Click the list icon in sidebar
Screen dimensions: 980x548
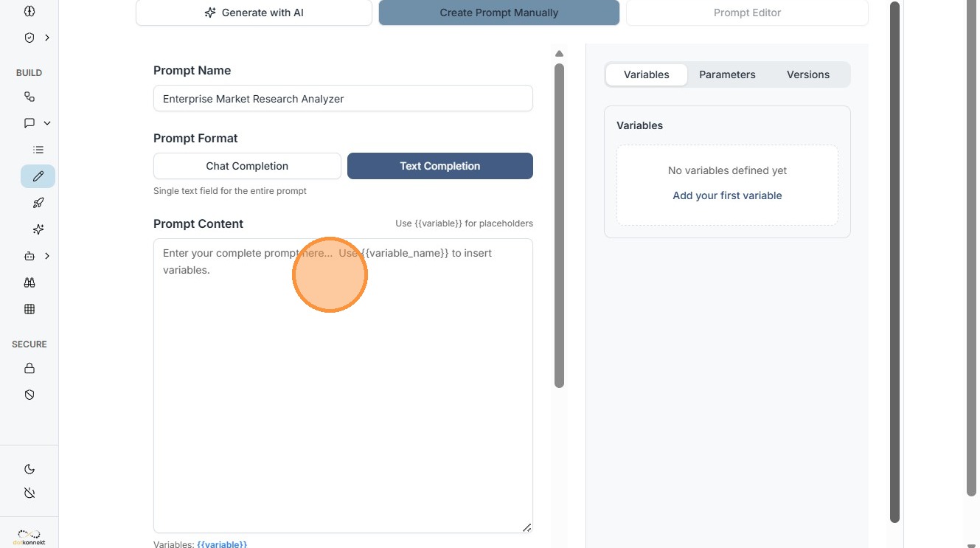(x=38, y=150)
